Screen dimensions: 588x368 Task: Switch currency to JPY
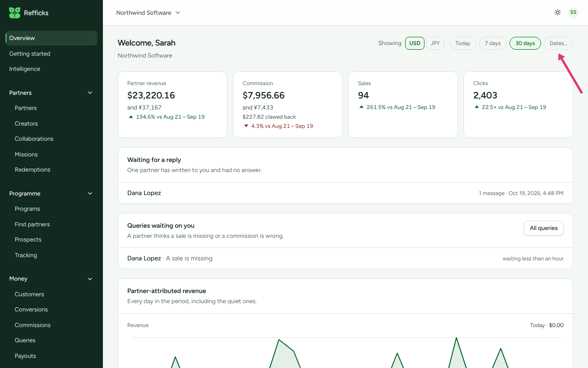[435, 43]
